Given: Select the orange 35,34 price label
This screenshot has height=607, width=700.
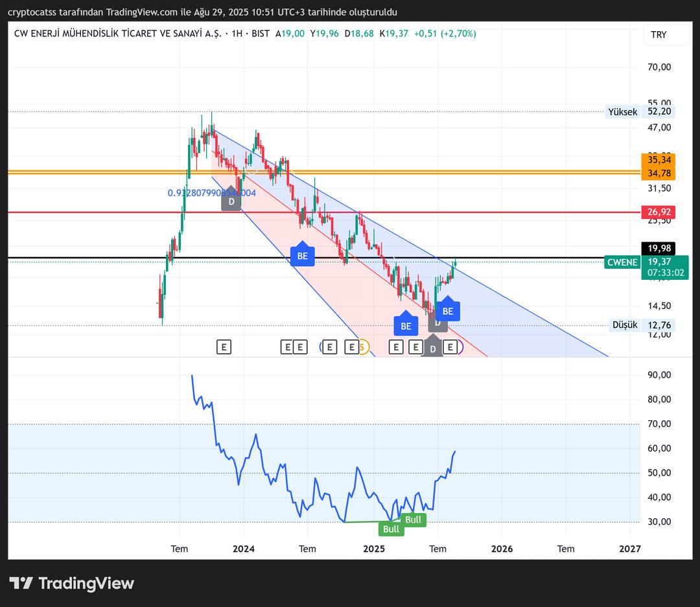Looking at the screenshot, I should [x=659, y=159].
